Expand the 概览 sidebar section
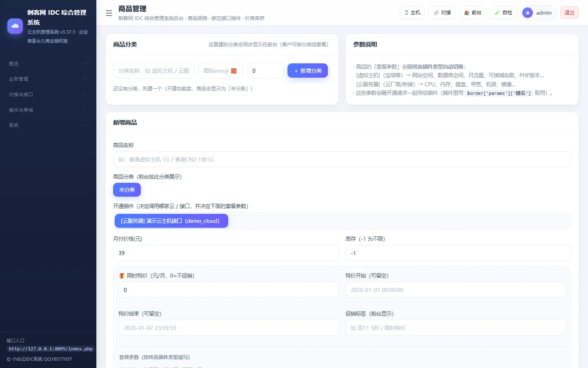Viewport: 588px width, 368px height. point(48,64)
